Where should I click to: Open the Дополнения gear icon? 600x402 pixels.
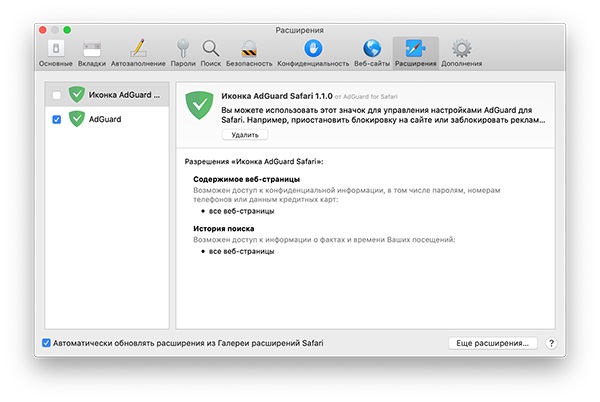point(461,49)
